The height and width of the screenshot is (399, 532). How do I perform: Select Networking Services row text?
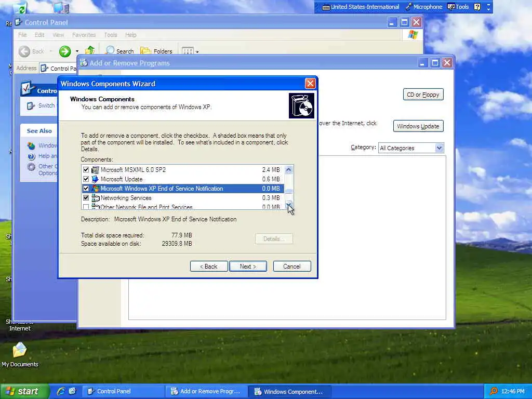126,198
